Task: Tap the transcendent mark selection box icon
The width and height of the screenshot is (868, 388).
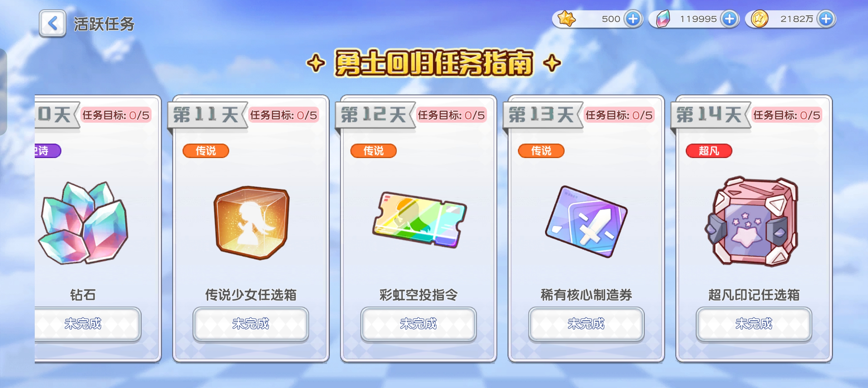Action: (x=752, y=221)
